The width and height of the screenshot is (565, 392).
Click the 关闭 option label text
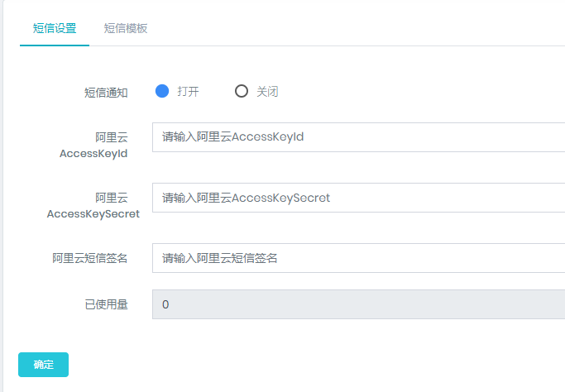coord(267,92)
